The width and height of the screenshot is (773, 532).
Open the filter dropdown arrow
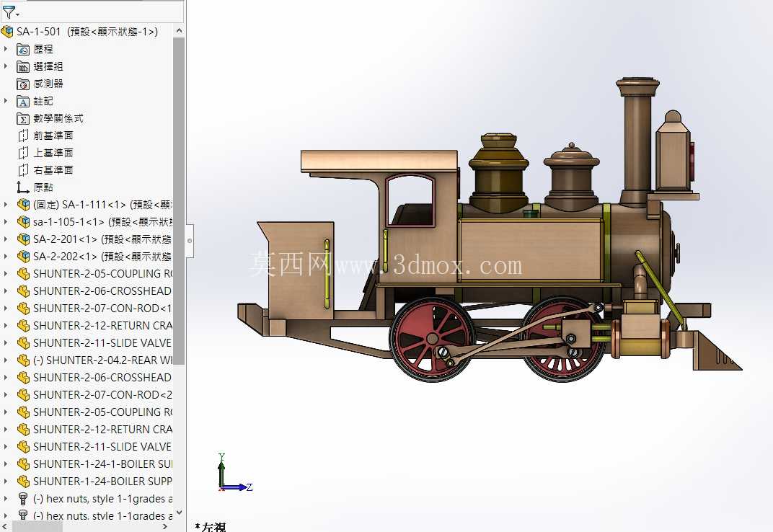click(18, 14)
